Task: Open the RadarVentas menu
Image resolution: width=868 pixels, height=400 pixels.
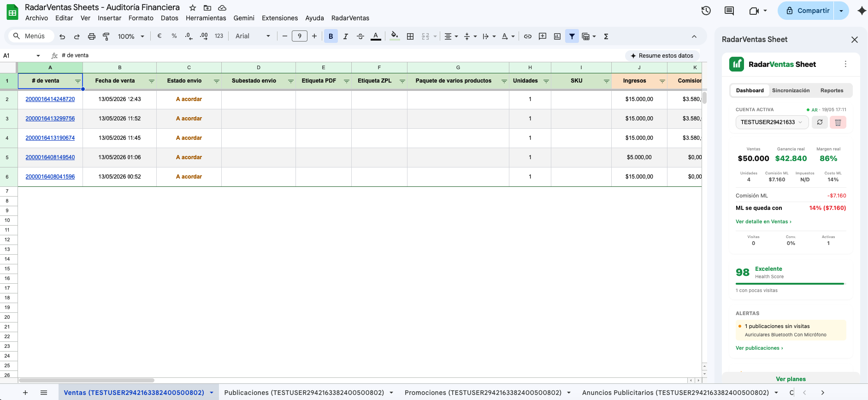Action: [350, 18]
